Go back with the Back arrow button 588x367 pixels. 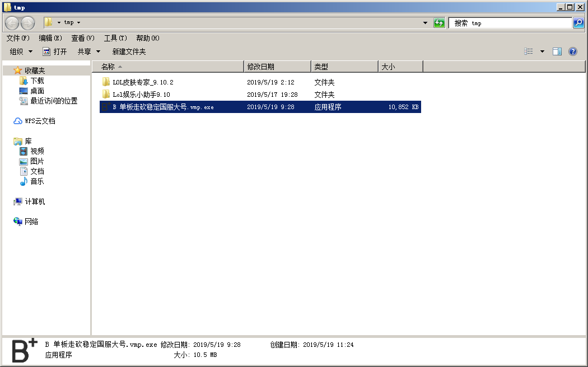[x=12, y=23]
